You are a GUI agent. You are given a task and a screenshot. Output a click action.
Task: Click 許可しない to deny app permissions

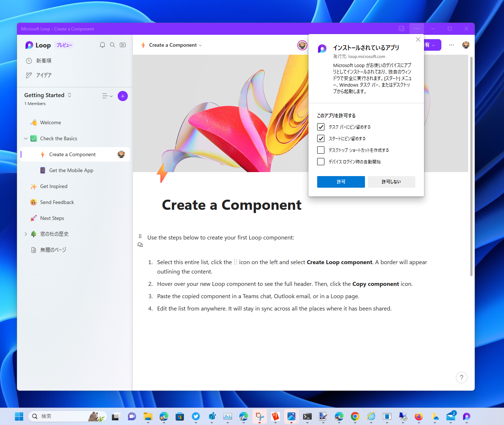(391, 182)
